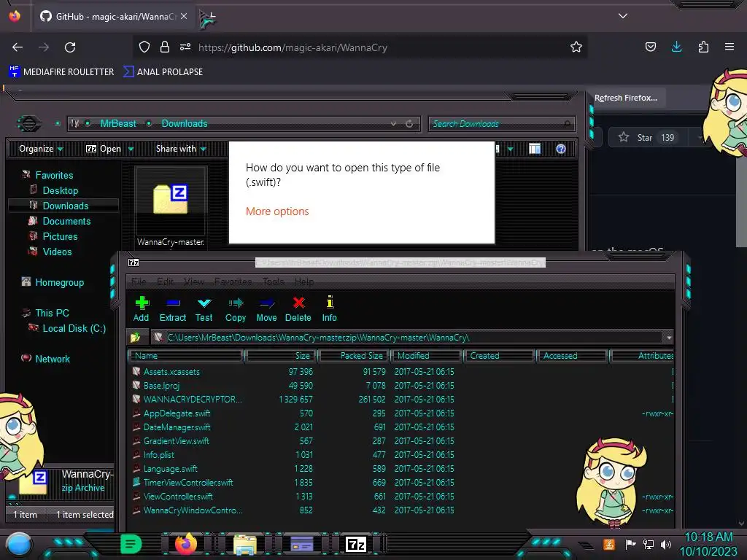The width and height of the screenshot is (747, 560).
Task: Open network icon in system tray
Action: pos(649,544)
